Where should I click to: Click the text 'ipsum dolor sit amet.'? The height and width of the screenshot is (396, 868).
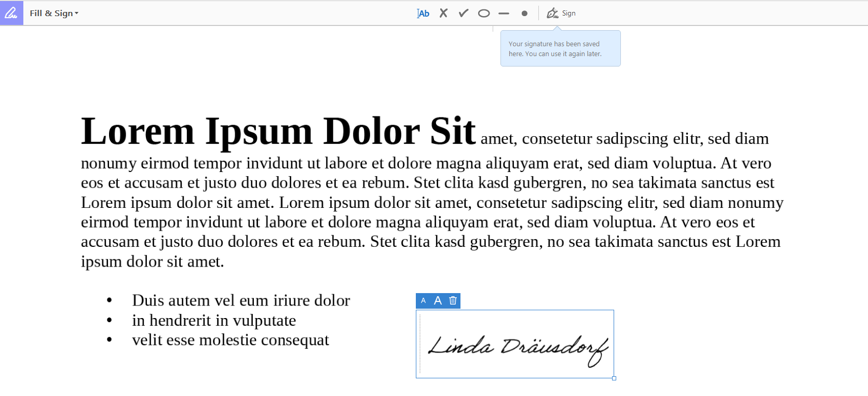coord(153,261)
